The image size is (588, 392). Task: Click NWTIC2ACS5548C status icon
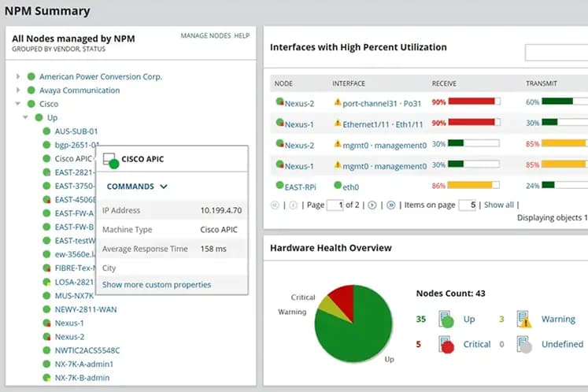click(46, 350)
